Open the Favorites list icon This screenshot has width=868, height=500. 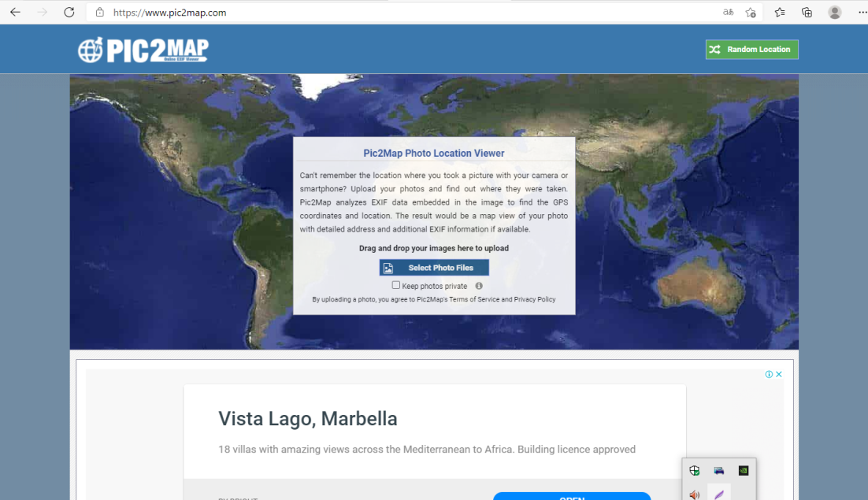tap(780, 13)
